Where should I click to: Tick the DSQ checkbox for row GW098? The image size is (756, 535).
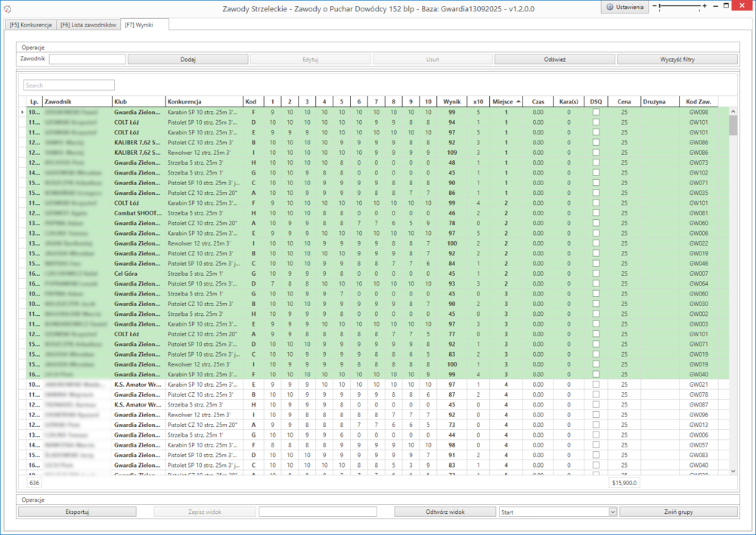[x=596, y=112]
